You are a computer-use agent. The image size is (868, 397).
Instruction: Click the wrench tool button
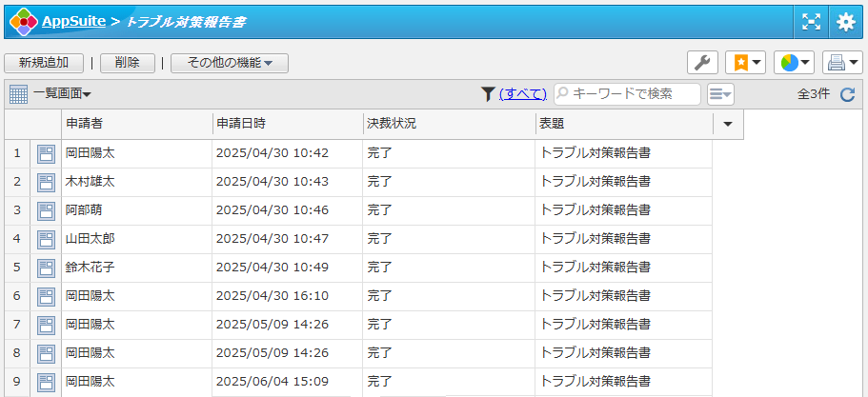tap(702, 63)
